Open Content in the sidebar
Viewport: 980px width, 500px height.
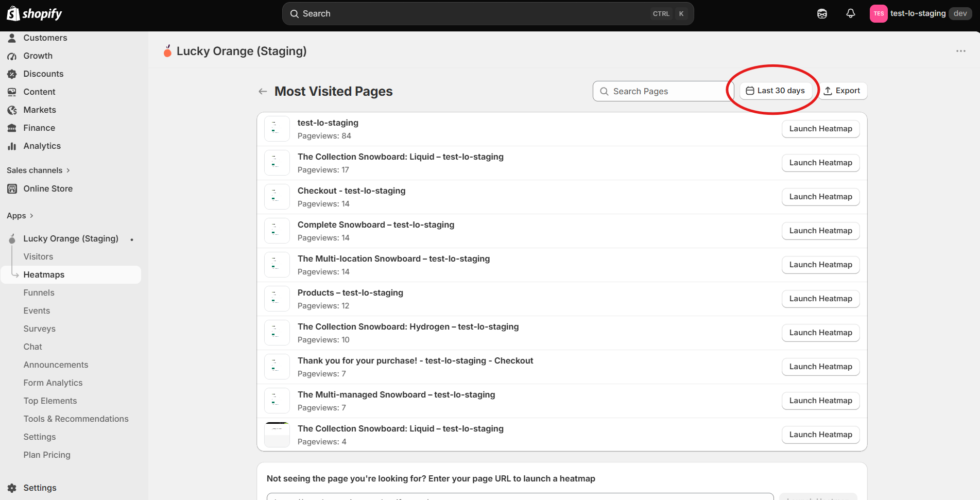point(39,92)
